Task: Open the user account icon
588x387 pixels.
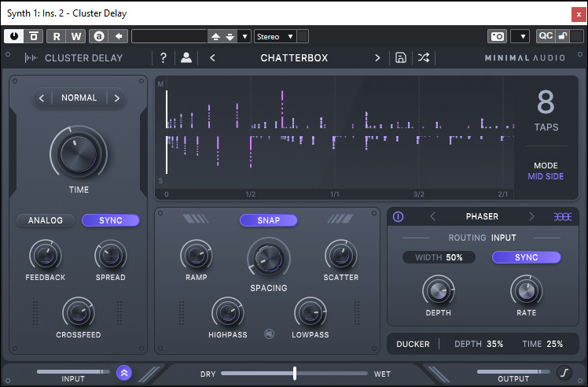Action: click(x=186, y=57)
